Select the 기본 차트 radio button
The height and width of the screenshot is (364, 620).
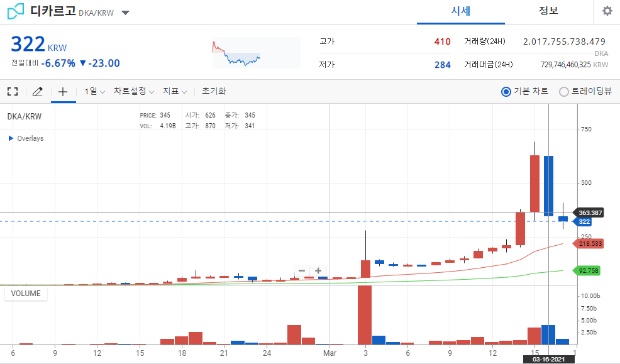[506, 92]
